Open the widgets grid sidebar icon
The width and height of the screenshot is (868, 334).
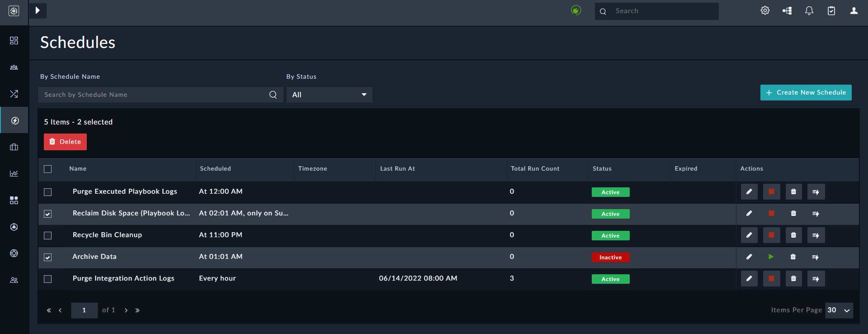tap(14, 200)
